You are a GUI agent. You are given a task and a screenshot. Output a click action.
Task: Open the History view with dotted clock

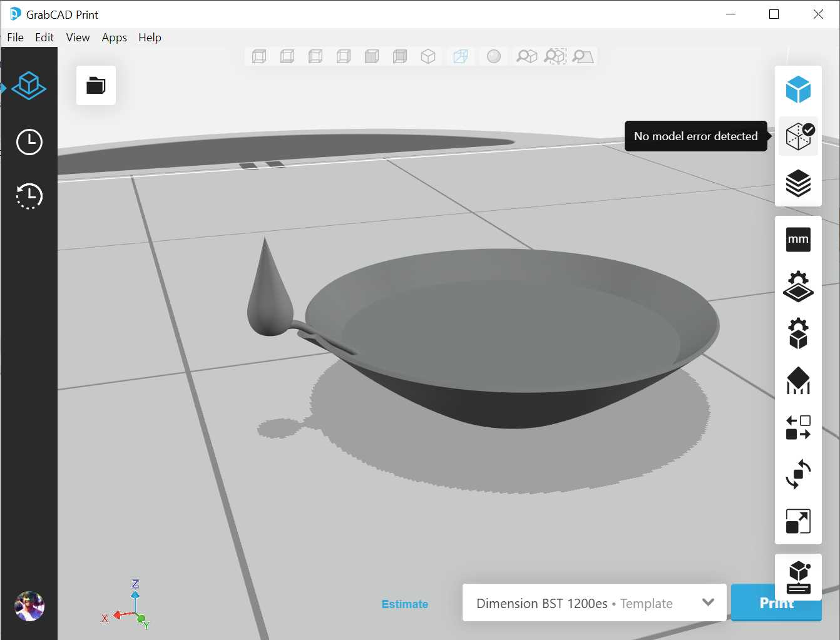(x=29, y=196)
